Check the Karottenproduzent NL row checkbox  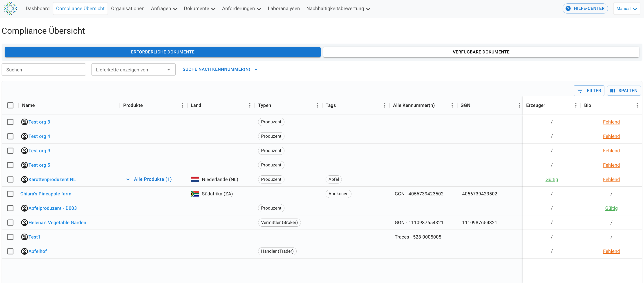(x=10, y=179)
